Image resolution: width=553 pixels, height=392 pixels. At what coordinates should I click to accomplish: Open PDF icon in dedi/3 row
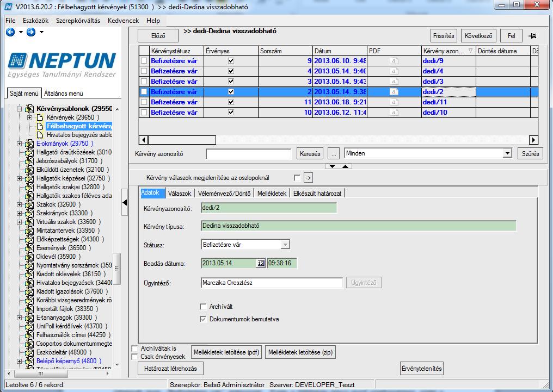pos(394,82)
